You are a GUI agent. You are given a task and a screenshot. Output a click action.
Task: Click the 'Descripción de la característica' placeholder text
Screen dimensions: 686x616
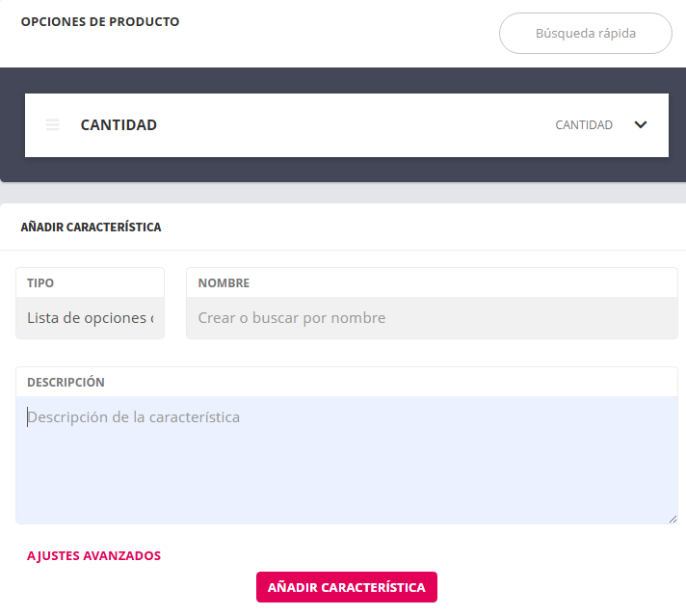[134, 417]
